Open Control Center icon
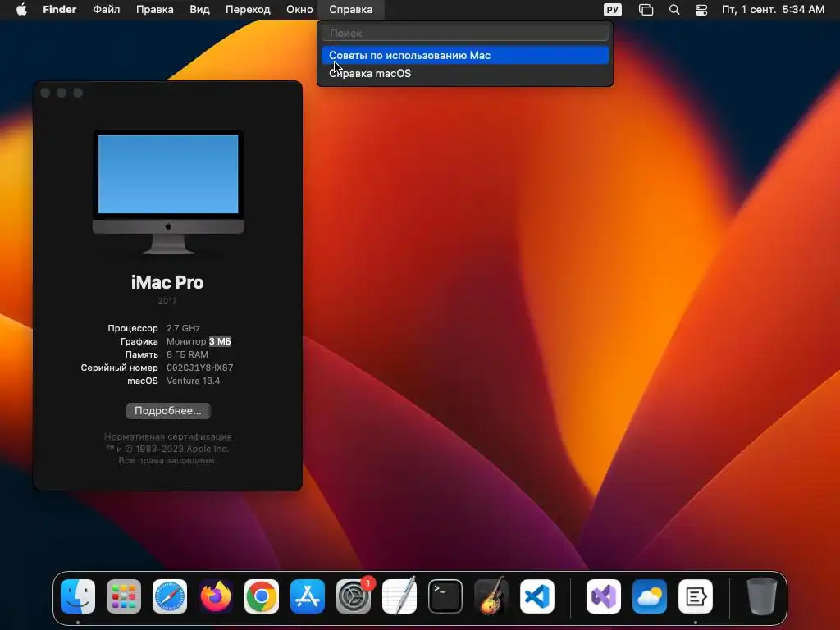840x630 pixels. (x=701, y=10)
